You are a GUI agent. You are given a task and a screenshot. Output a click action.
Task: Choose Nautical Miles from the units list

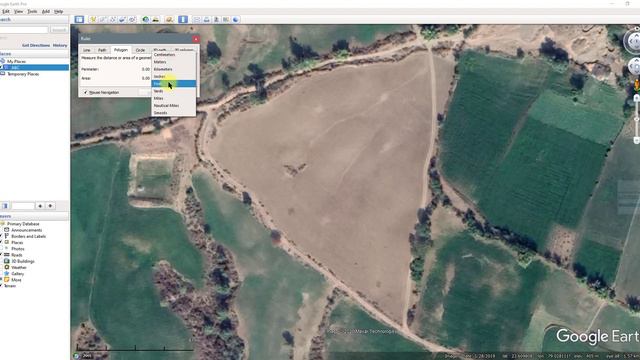point(173,106)
